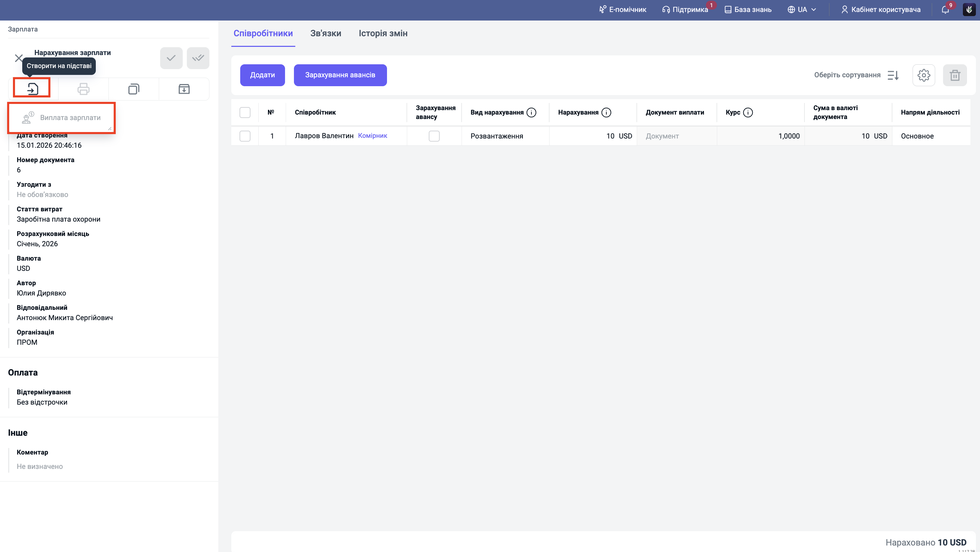Screen dimensions: 980x552
Task: Click the archive box icon
Action: coord(184,89)
